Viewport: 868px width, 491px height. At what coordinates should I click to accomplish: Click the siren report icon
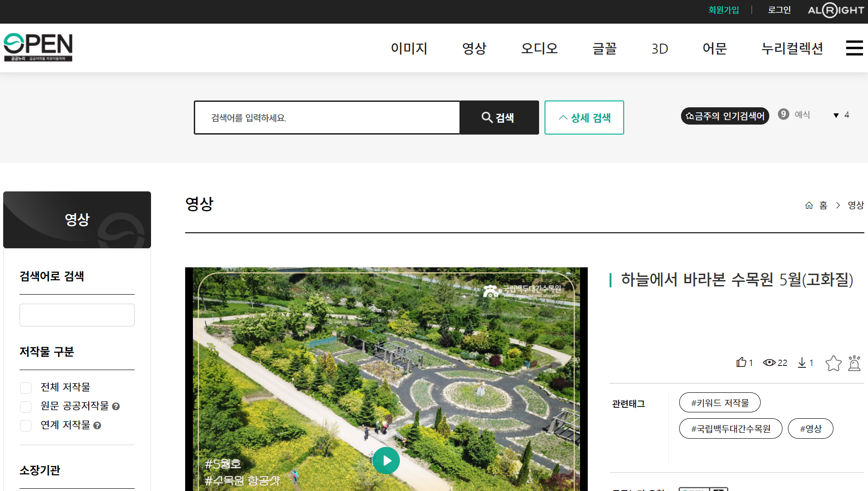pos(854,363)
